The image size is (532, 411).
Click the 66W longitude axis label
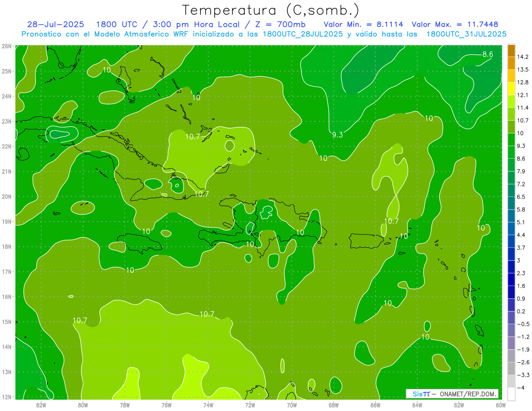click(376, 404)
